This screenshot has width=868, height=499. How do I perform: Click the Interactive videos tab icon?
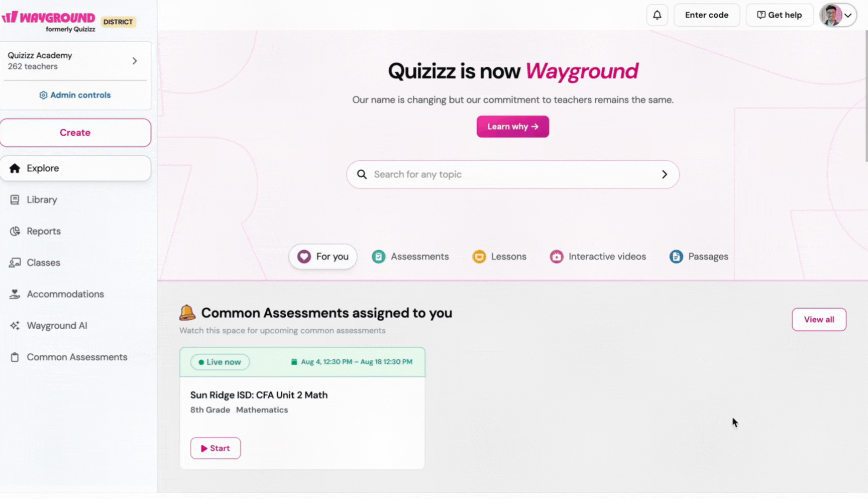(556, 257)
